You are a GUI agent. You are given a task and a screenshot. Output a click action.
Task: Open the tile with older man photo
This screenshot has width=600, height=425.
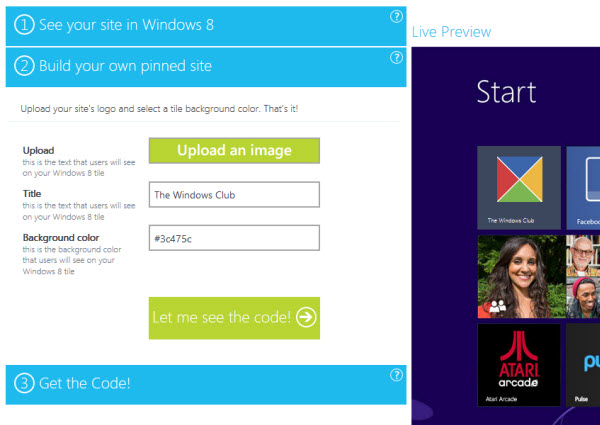point(583,256)
